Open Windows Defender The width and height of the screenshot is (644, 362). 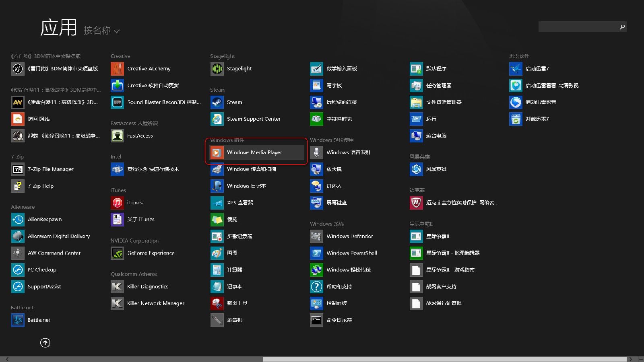click(342, 237)
